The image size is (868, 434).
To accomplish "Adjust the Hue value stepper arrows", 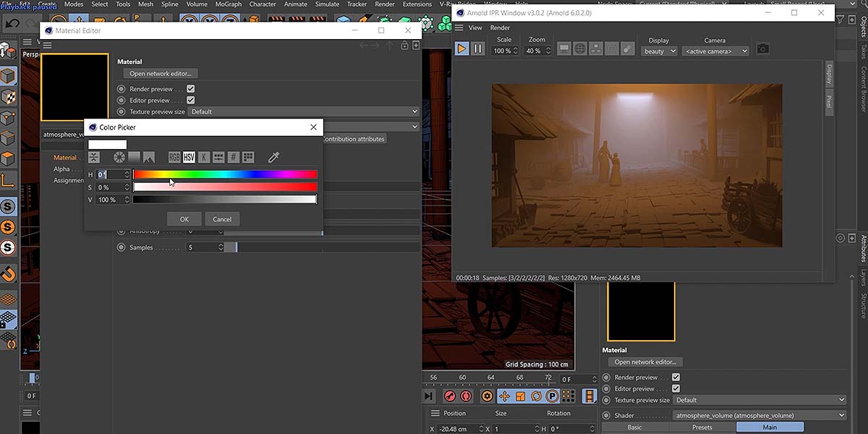I will pyautogui.click(x=127, y=174).
